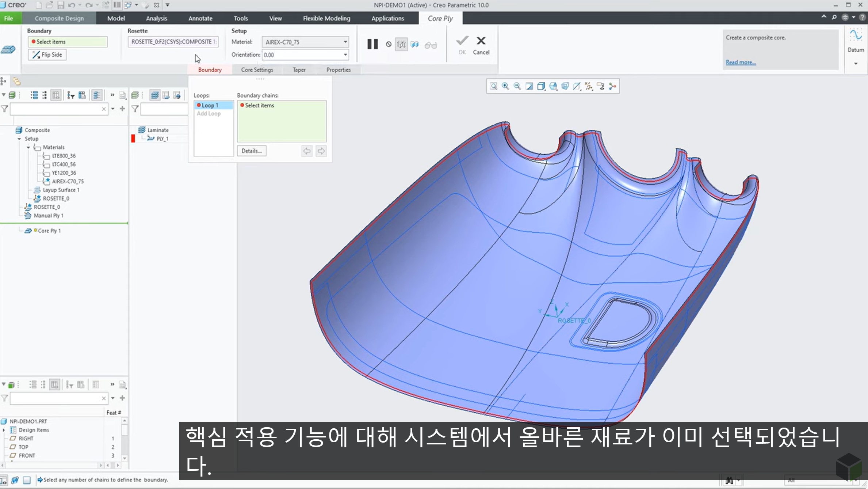Click the Rosette reference field
The image size is (868, 489).
point(173,42)
